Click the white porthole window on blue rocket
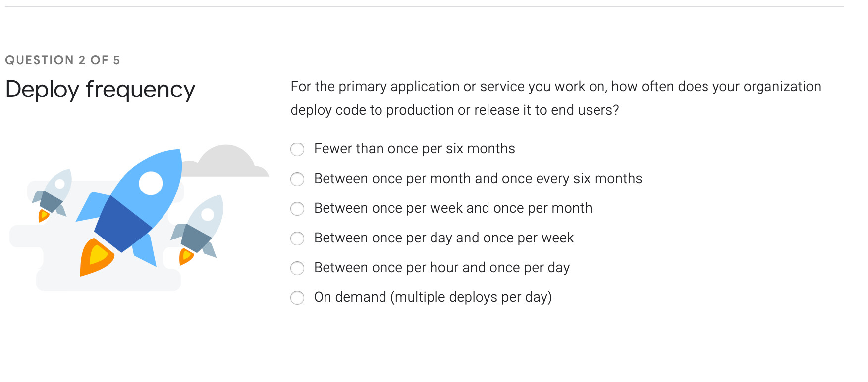Screen dimensions: 868x382 151,183
